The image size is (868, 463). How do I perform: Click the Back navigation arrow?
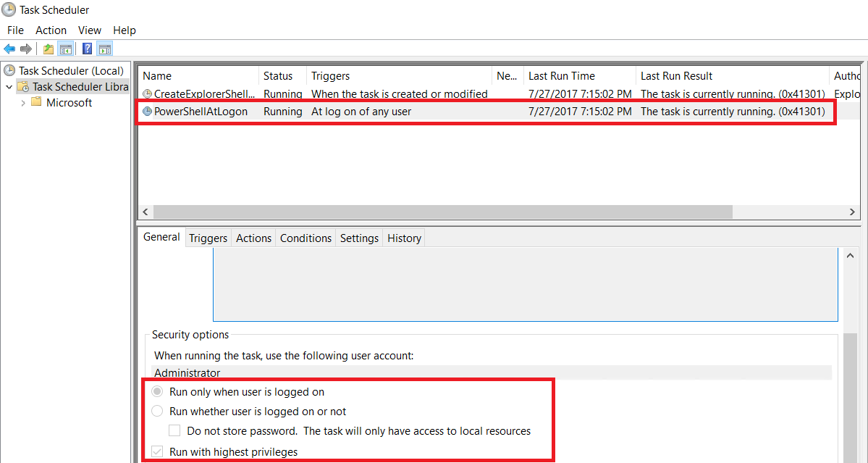[9, 49]
